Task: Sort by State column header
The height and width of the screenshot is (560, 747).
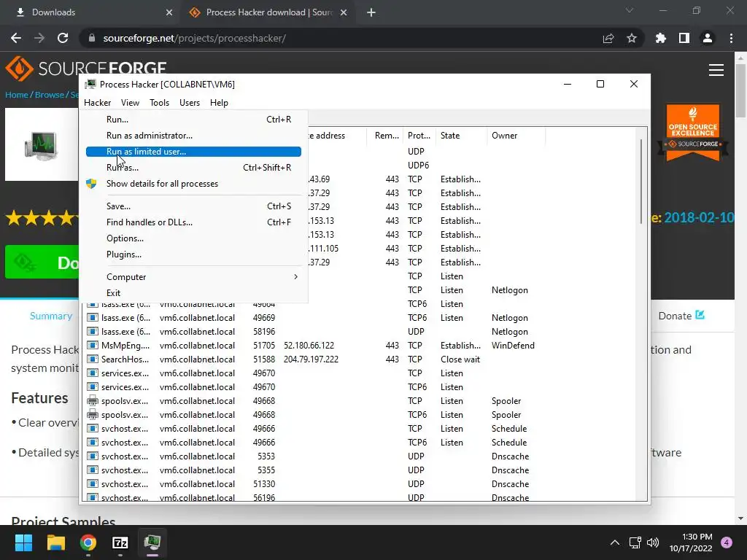Action: 461,136
